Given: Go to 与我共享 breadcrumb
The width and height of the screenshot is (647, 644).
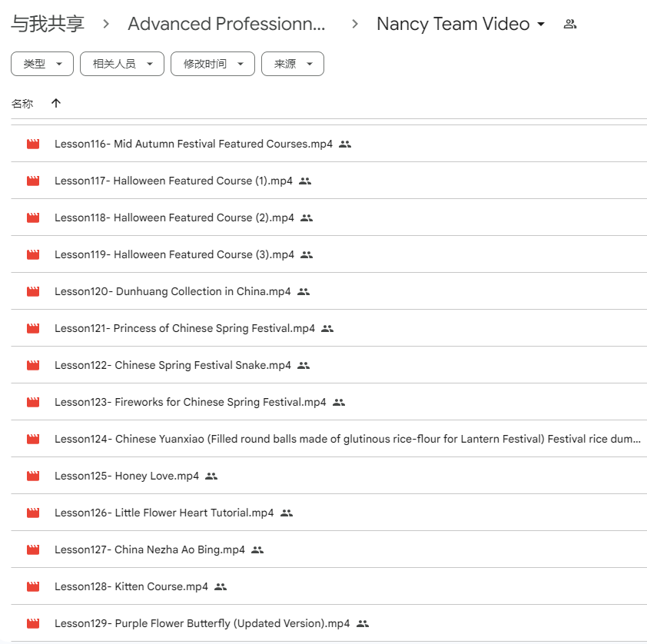Looking at the screenshot, I should click(x=48, y=24).
